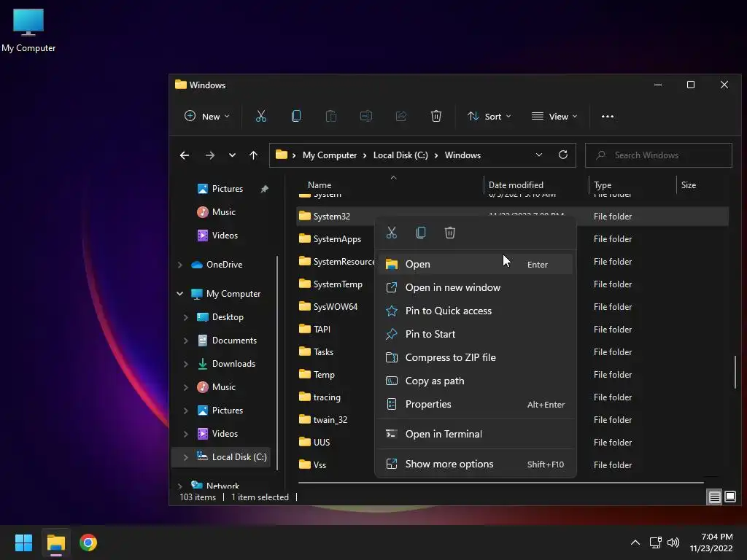Select the UUS folder
Screen dimensions: 747x560
322,443
